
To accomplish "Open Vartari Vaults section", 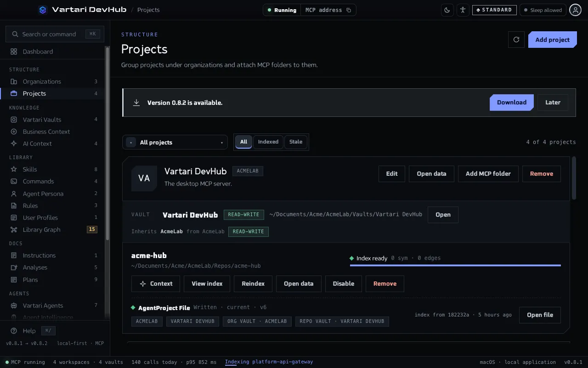I will pyautogui.click(x=53, y=120).
